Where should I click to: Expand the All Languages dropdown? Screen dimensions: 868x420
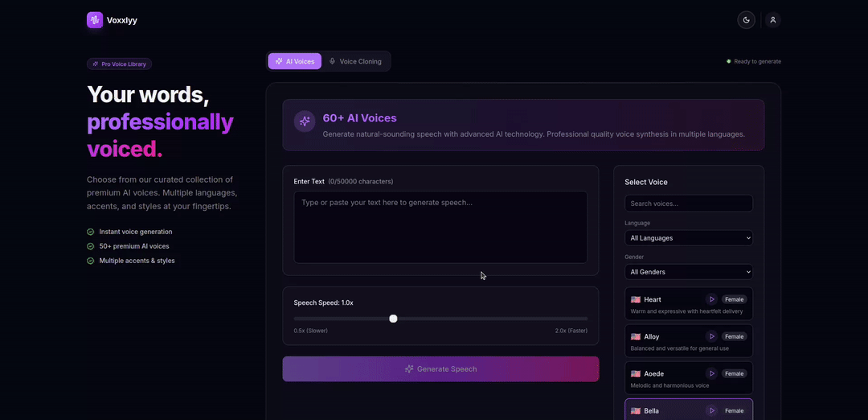pyautogui.click(x=689, y=238)
